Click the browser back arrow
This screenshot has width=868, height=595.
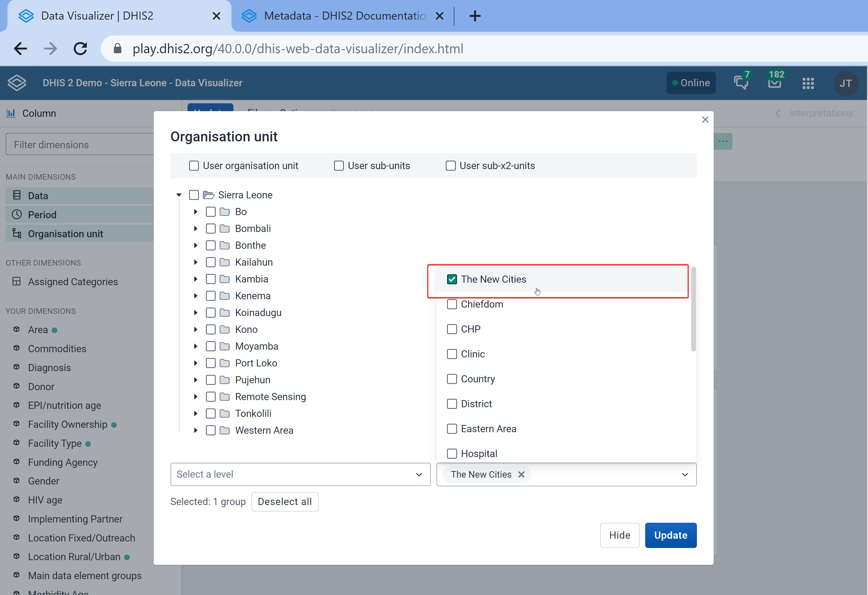tap(21, 49)
